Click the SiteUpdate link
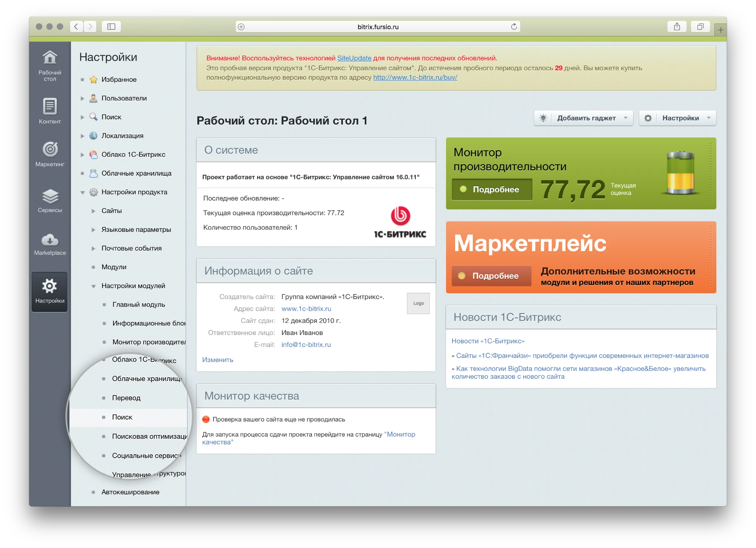 tap(354, 58)
